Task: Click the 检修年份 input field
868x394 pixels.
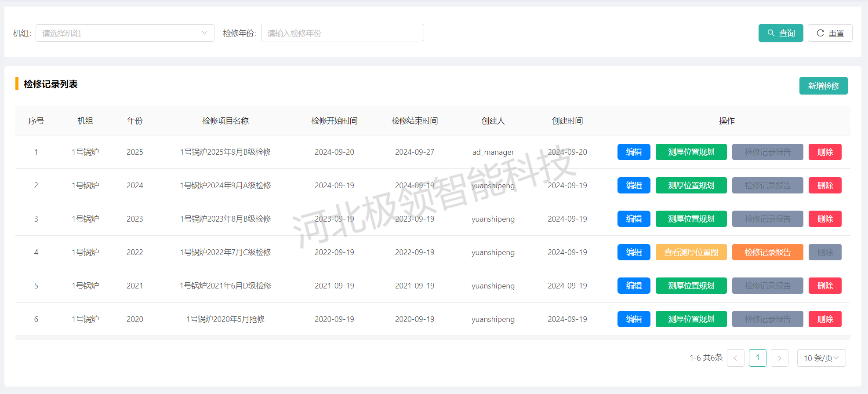Action: 342,33
